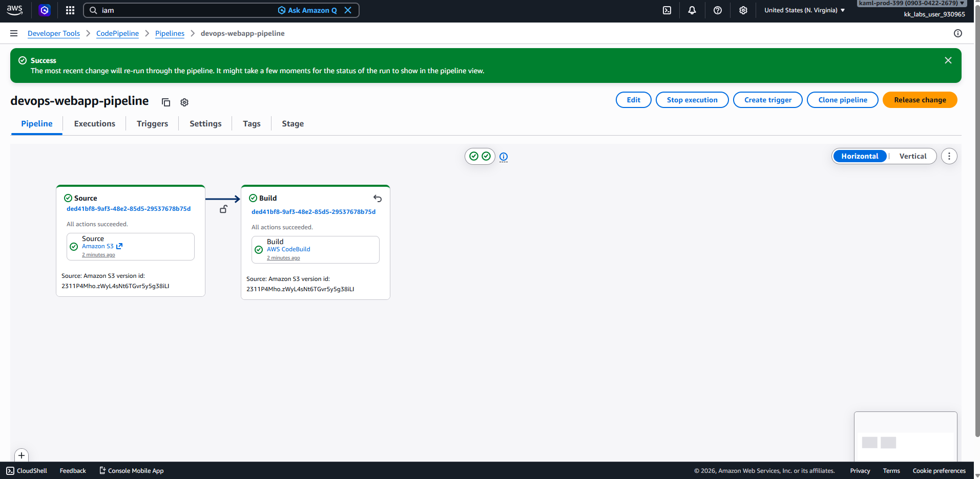Open the Stage tab

(293, 124)
